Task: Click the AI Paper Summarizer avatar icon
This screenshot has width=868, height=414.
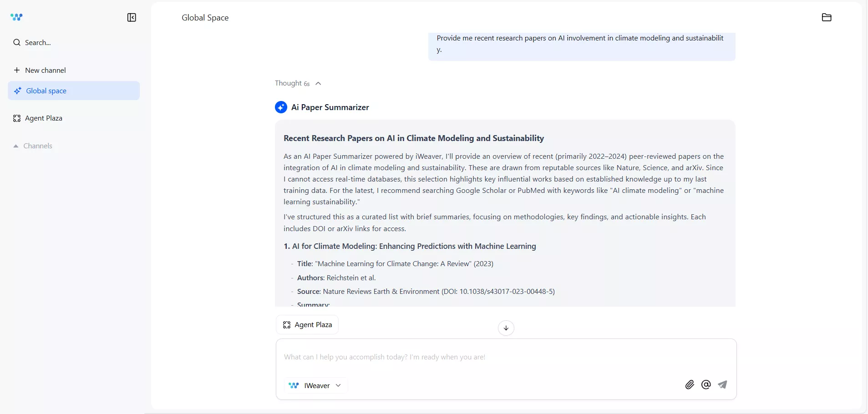Action: click(x=281, y=107)
